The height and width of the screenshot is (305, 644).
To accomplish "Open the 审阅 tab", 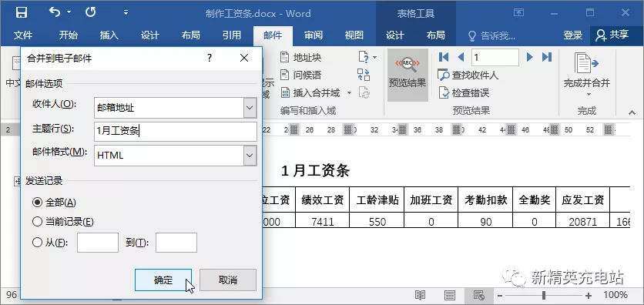I will pyautogui.click(x=314, y=35).
